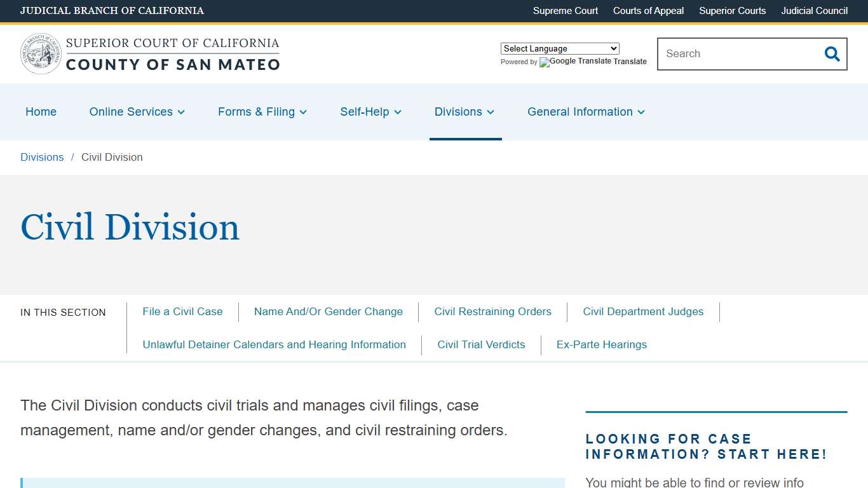
Task: Go to the Judicial Council page
Action: pos(814,11)
